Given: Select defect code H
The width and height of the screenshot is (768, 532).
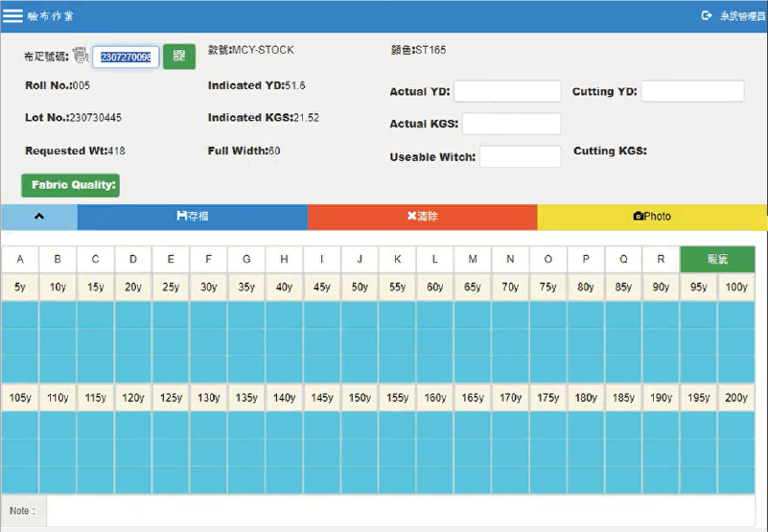Looking at the screenshot, I should [x=284, y=259].
